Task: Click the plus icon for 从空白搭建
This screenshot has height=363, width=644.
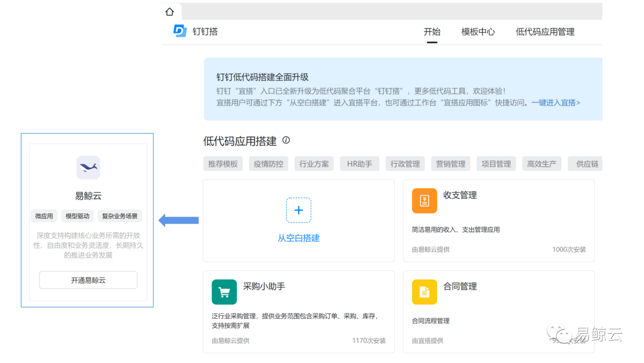Action: (x=299, y=210)
